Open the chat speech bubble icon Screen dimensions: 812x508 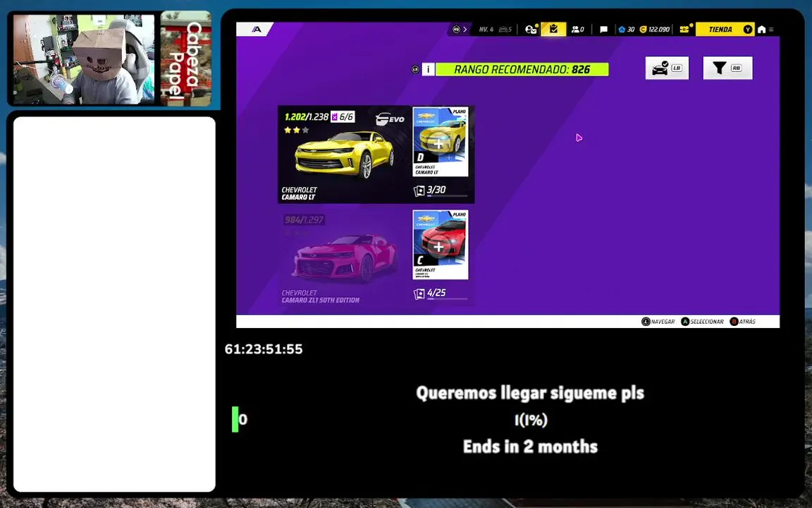[x=603, y=30]
